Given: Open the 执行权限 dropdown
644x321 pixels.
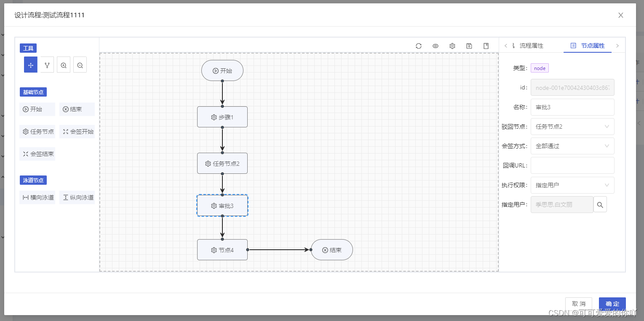Looking at the screenshot, I should pos(572,185).
